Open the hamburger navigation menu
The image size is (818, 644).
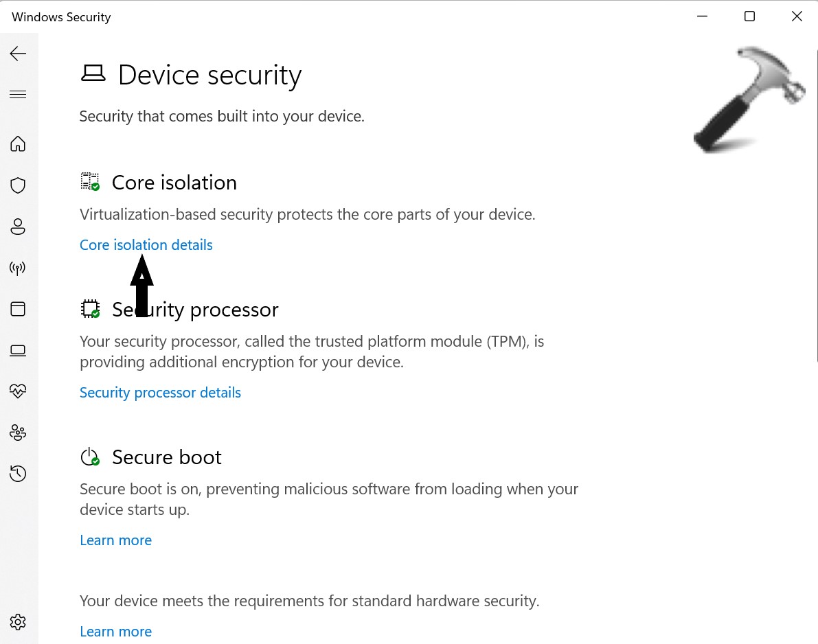[x=18, y=95]
